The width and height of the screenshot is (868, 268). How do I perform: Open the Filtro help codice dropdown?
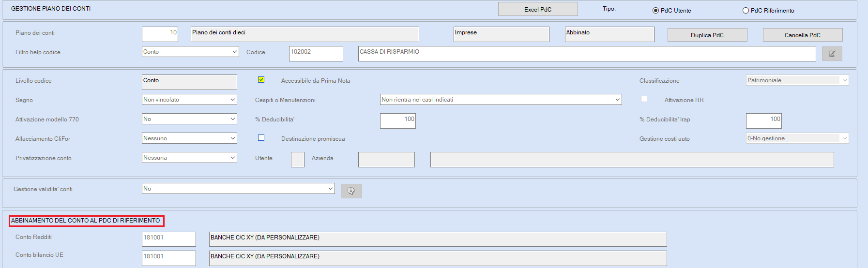pyautogui.click(x=190, y=52)
